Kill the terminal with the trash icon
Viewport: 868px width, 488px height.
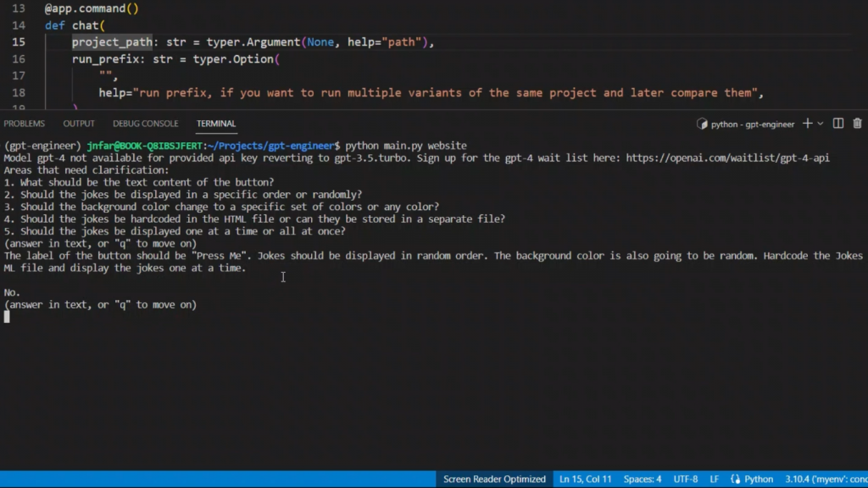(857, 124)
